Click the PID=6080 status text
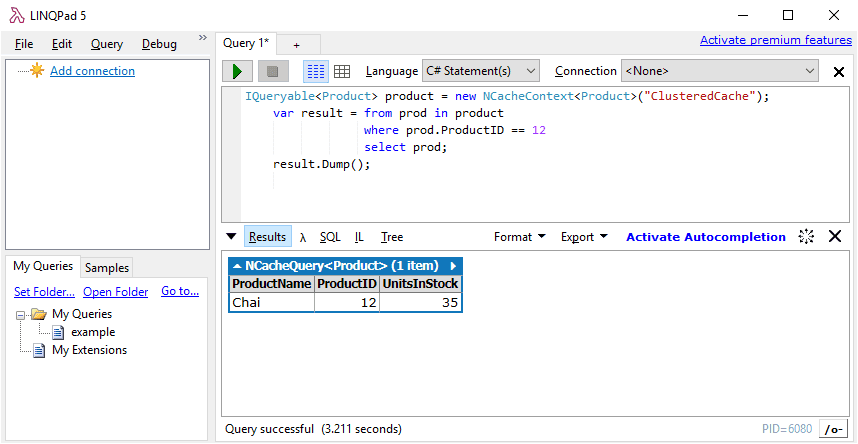Viewport: 858px width, 444px height. 787,429
